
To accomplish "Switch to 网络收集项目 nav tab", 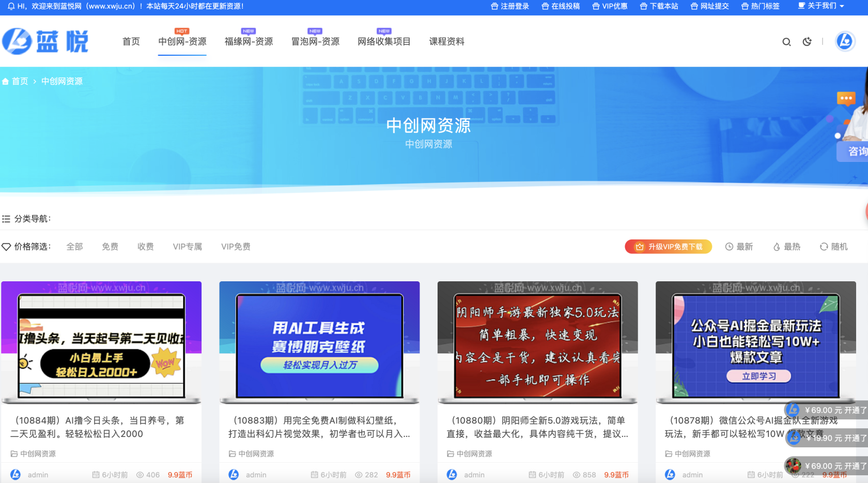I will [384, 41].
